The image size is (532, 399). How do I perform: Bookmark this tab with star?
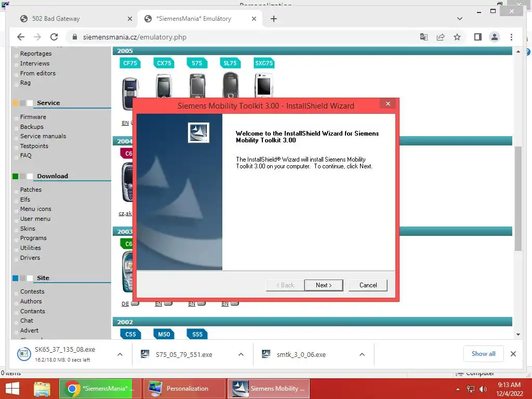click(x=457, y=37)
